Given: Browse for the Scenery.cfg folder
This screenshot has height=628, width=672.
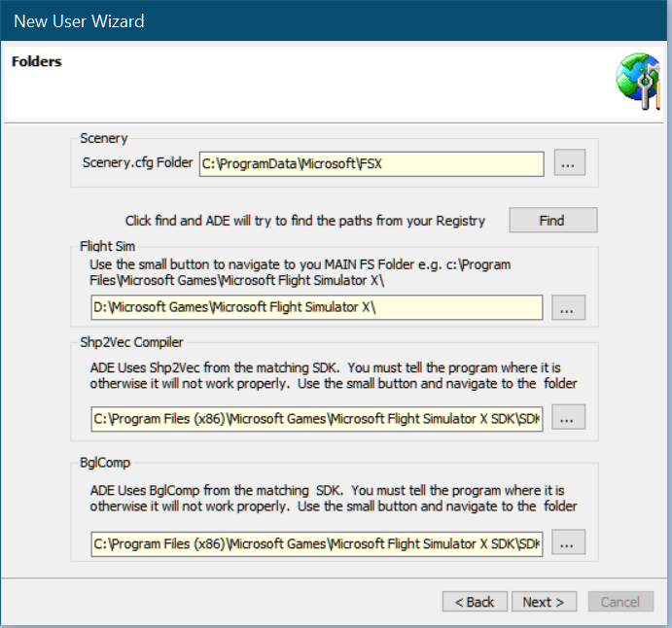Looking at the screenshot, I should point(569,164).
